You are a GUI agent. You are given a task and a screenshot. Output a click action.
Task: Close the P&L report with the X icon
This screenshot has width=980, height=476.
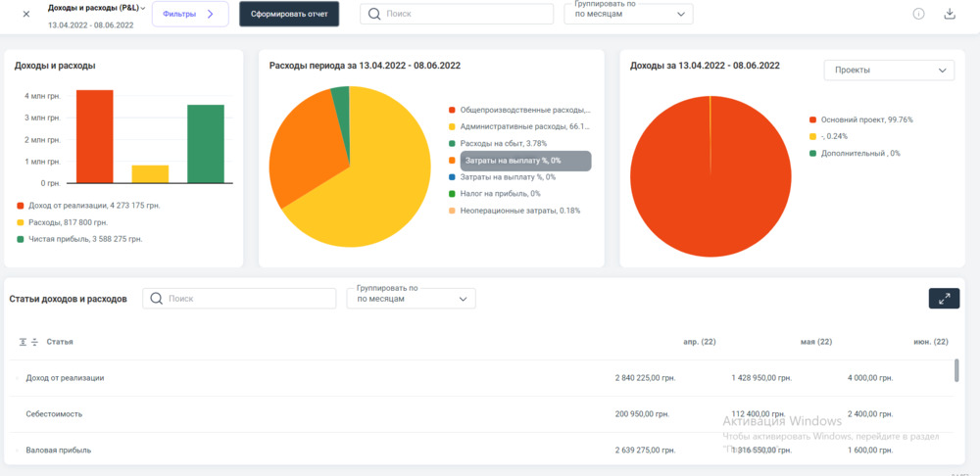coord(26,14)
